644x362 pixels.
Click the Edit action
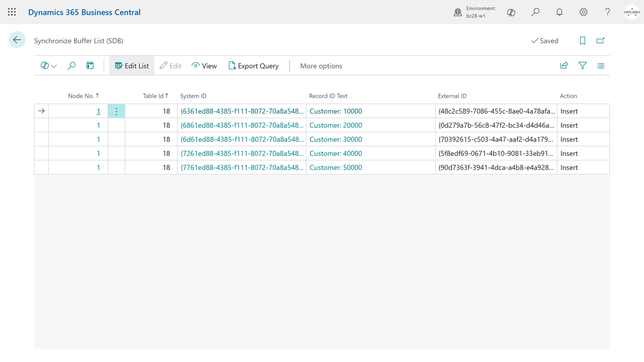[x=171, y=66]
